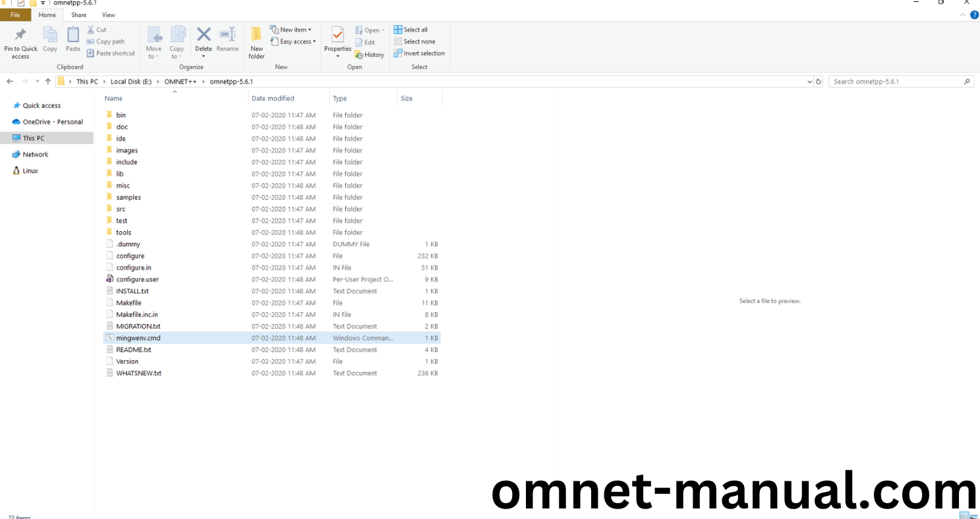The image size is (980, 519).
Task: Go back with the left arrow
Action: (x=9, y=82)
